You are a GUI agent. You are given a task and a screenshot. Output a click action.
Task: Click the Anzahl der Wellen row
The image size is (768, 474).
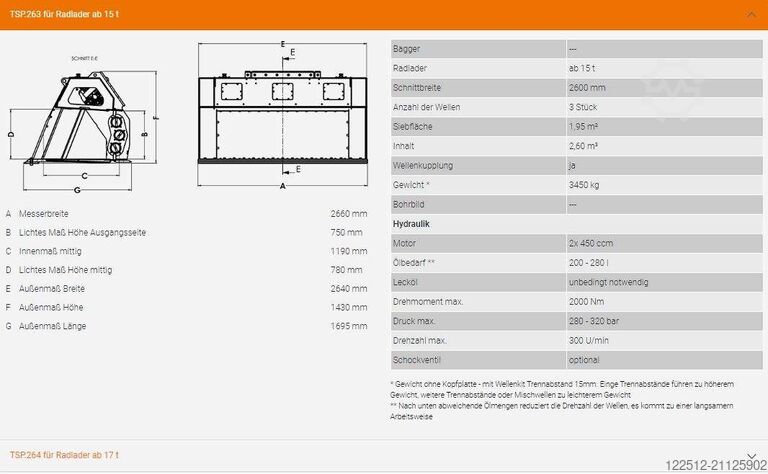[x=577, y=107]
